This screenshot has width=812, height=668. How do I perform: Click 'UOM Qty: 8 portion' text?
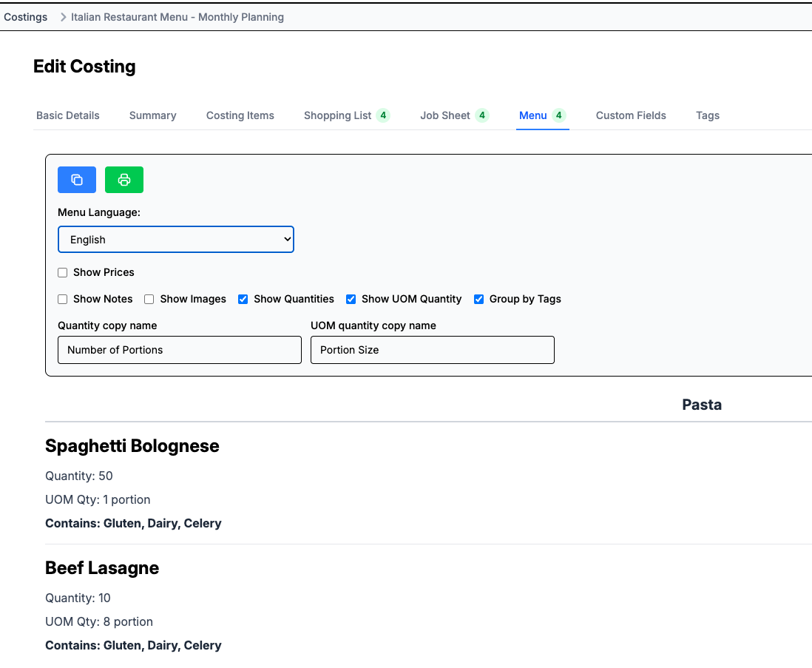click(99, 622)
